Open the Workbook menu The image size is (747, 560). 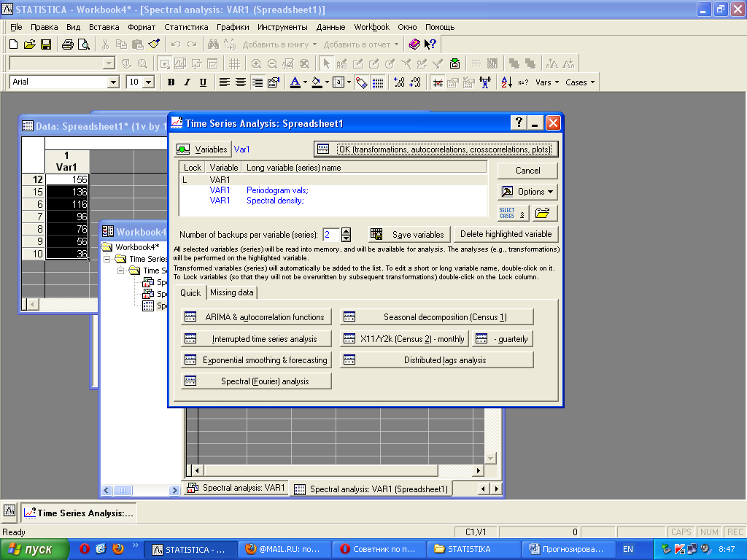(371, 27)
